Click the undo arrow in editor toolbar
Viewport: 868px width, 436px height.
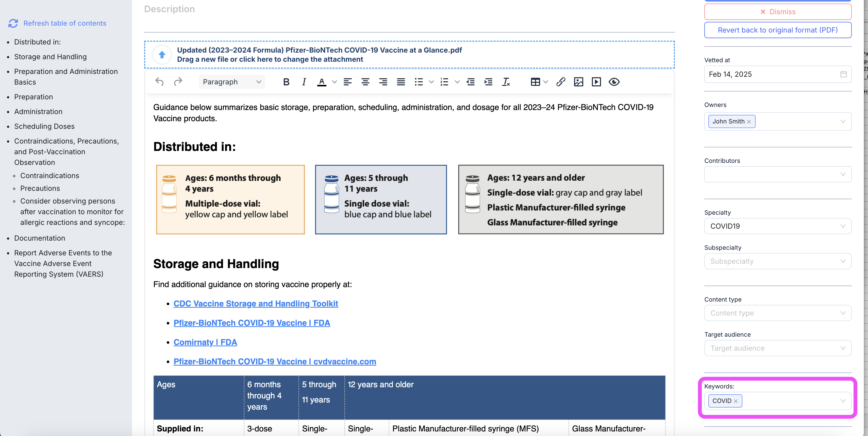[159, 82]
